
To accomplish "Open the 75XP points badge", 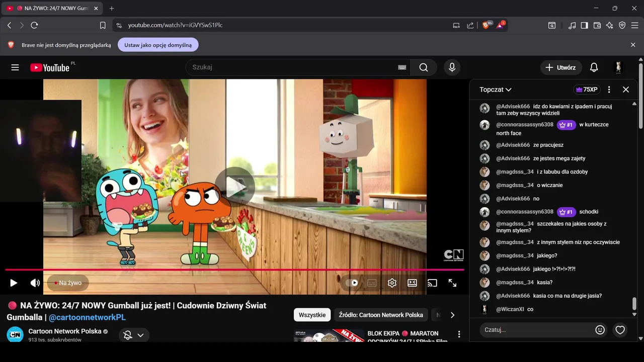I will [x=587, y=89].
